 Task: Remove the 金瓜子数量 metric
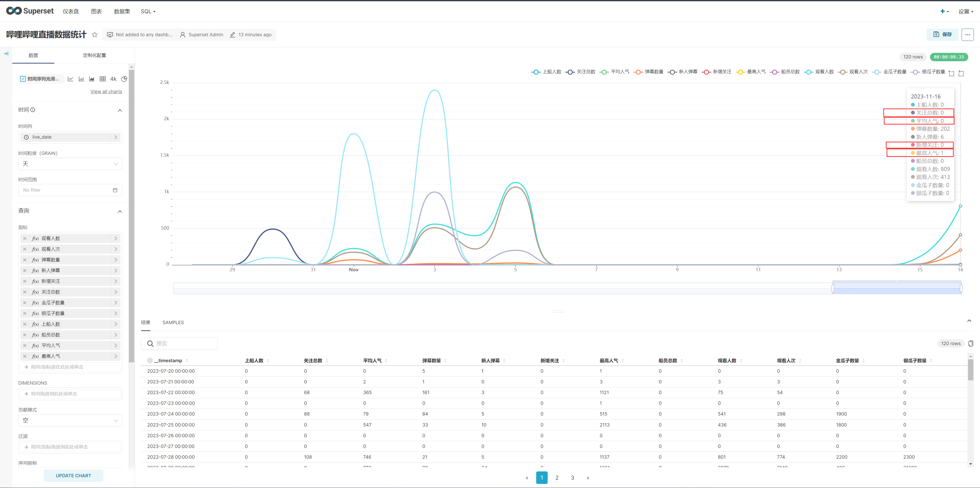(25, 303)
